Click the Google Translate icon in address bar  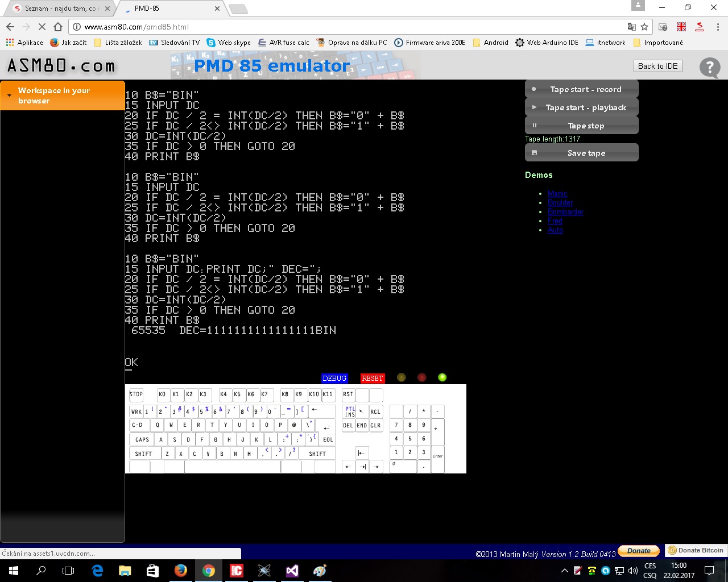click(x=631, y=27)
